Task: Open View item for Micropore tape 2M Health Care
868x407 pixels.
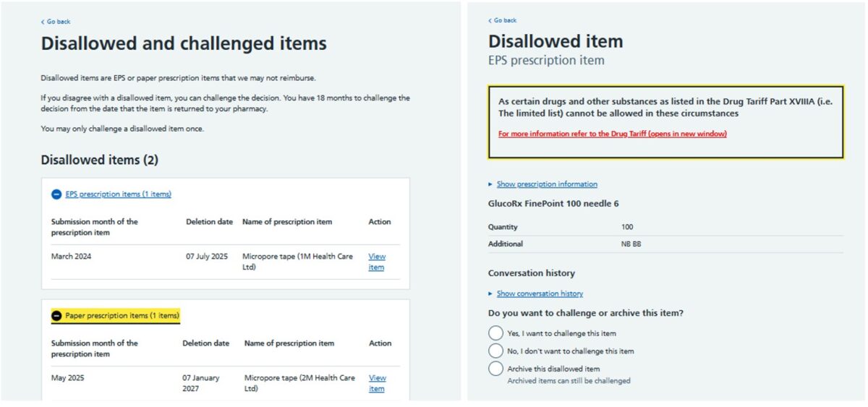Action: (x=377, y=383)
